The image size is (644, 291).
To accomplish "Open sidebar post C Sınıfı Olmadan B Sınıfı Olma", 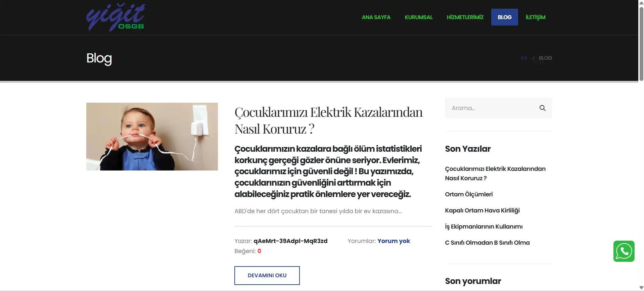I will pyautogui.click(x=487, y=243).
